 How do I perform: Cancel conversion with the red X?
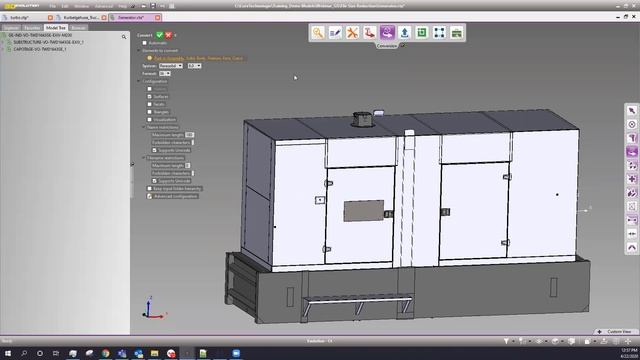[x=168, y=35]
